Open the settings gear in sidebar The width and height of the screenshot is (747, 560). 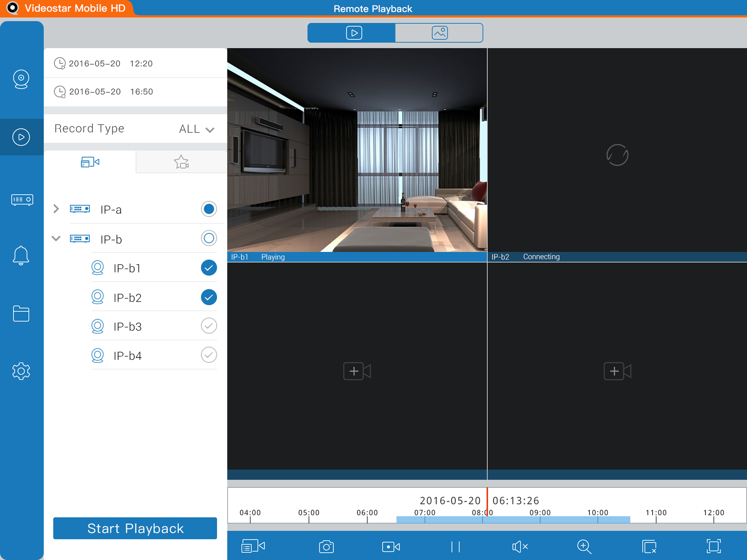(21, 371)
